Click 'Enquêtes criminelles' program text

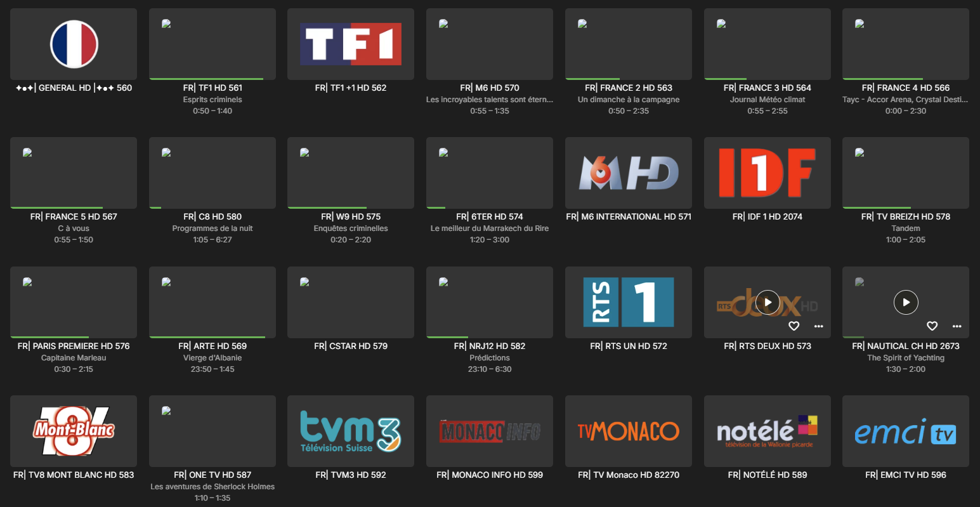[x=351, y=228]
